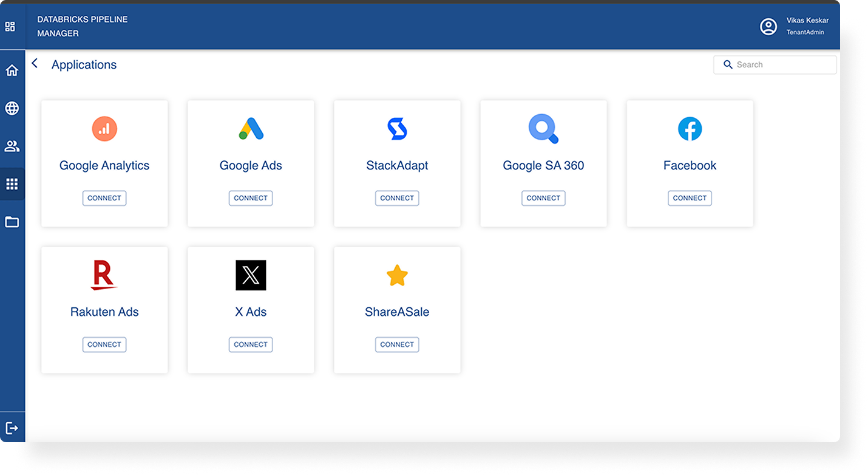Open the dashboard grid icon at sidebar top

tap(10, 27)
